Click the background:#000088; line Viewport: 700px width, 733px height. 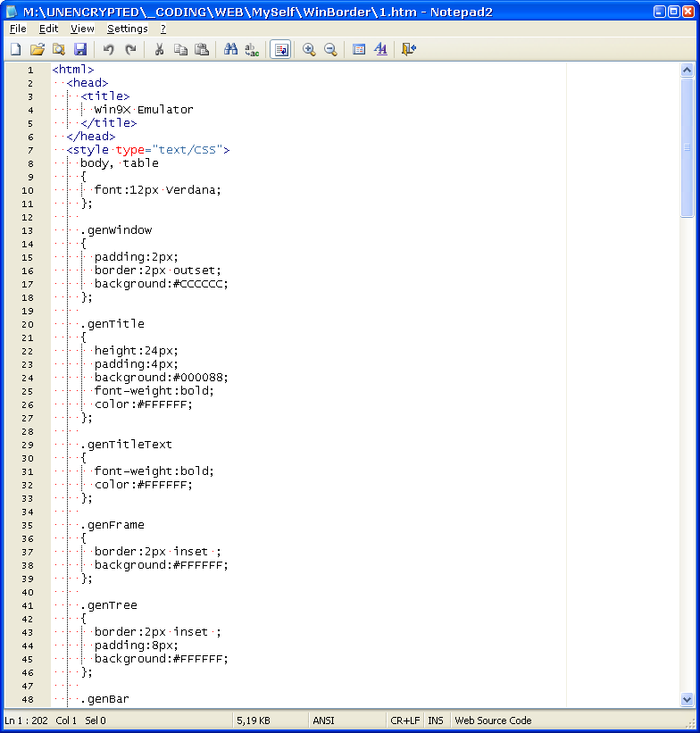tap(162, 378)
